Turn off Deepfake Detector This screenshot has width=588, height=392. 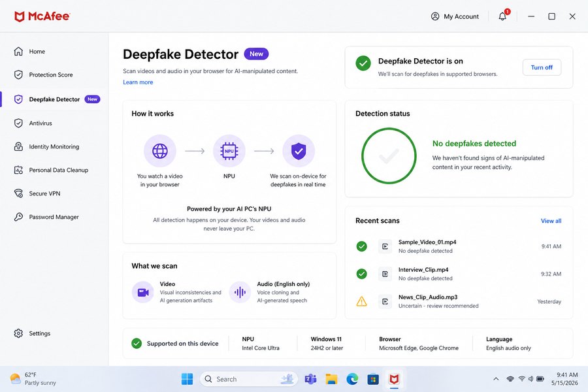coord(542,67)
